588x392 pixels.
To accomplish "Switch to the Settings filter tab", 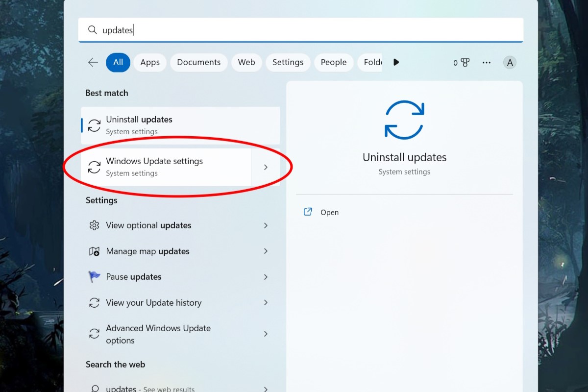I will click(x=288, y=62).
